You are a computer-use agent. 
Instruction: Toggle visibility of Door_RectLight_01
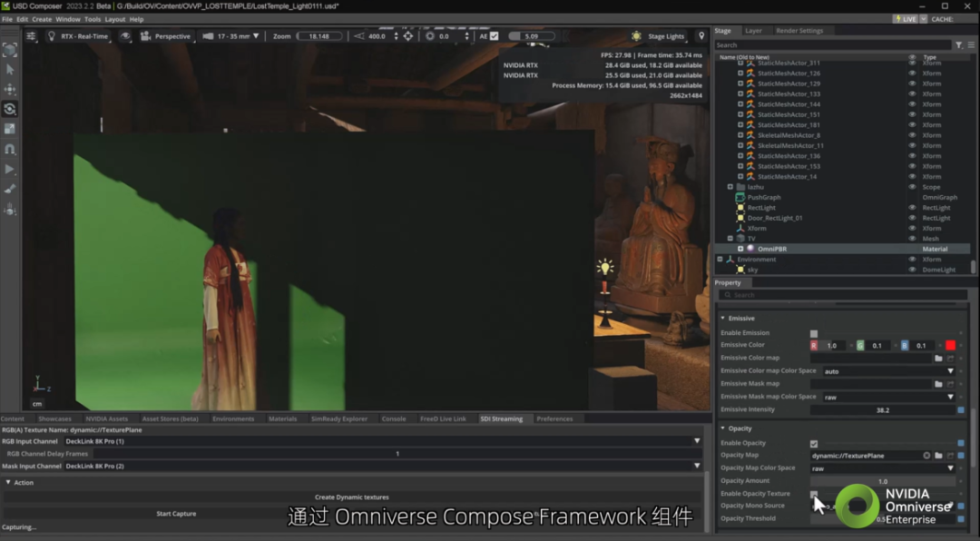912,218
